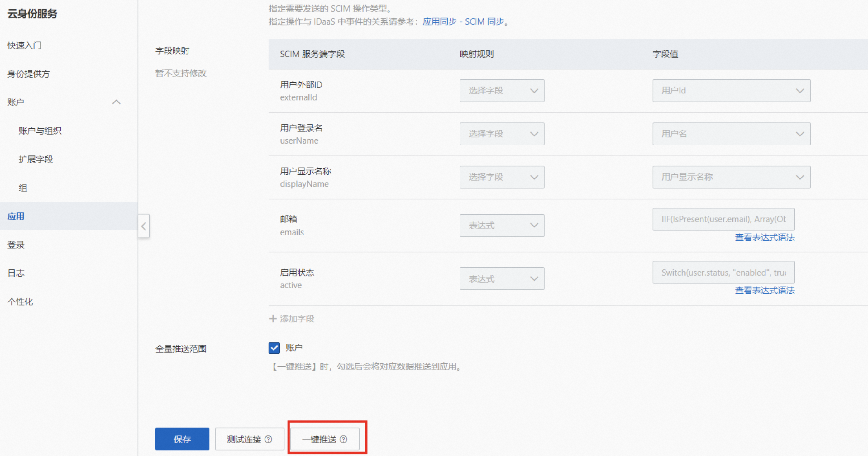The width and height of the screenshot is (868, 456).
Task: Open 应用同步 - SCIM 同步 link
Action: [463, 21]
